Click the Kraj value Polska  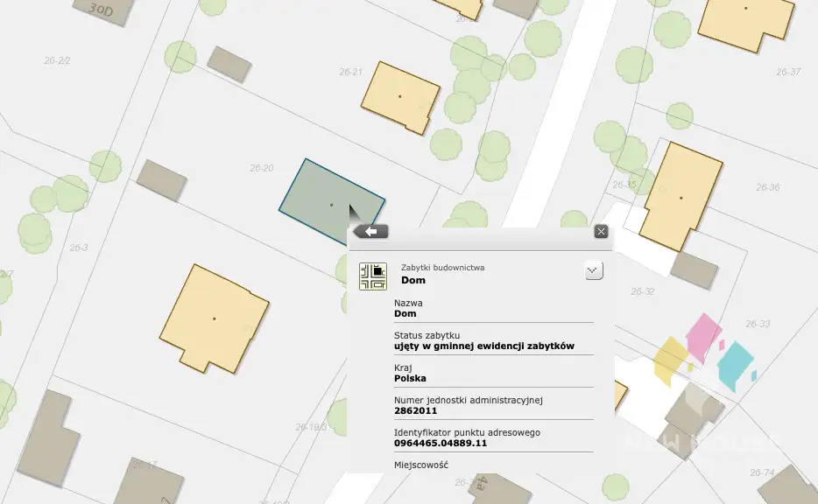pos(411,378)
